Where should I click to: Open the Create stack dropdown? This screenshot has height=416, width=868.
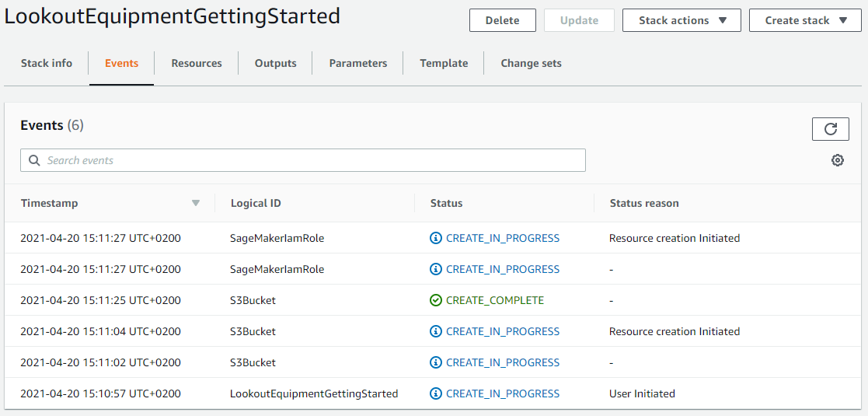[x=805, y=20]
